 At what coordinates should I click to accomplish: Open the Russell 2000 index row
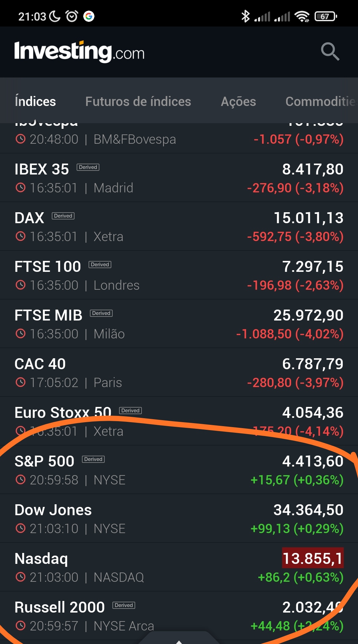coord(179,616)
